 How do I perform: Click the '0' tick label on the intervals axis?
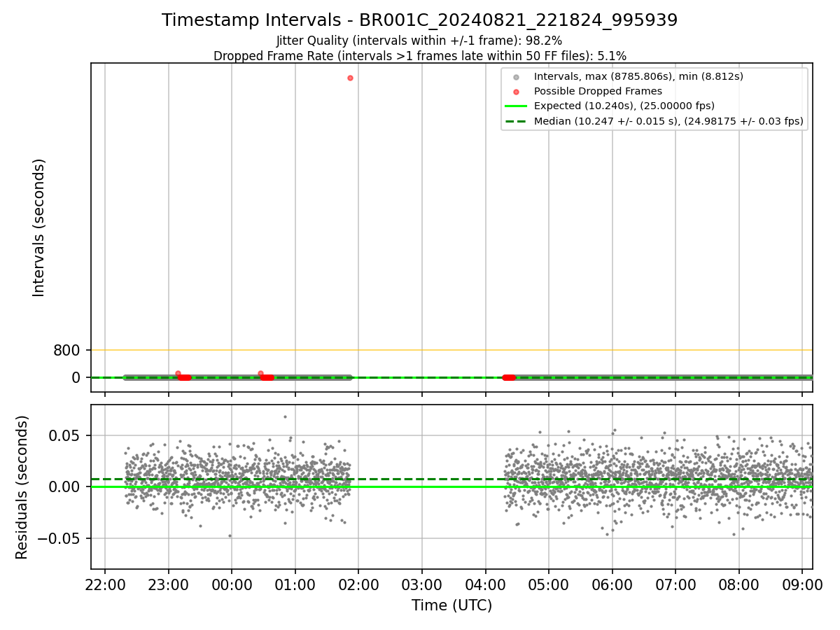click(77, 377)
